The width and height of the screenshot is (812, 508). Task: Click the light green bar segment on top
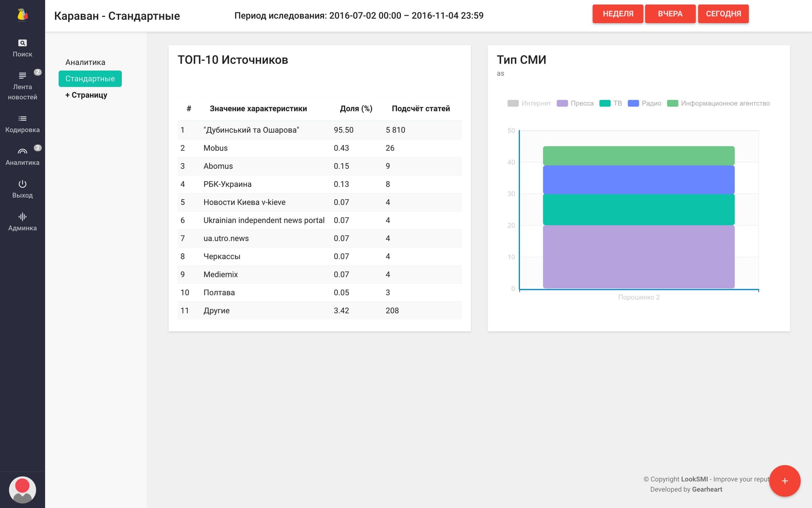click(639, 156)
